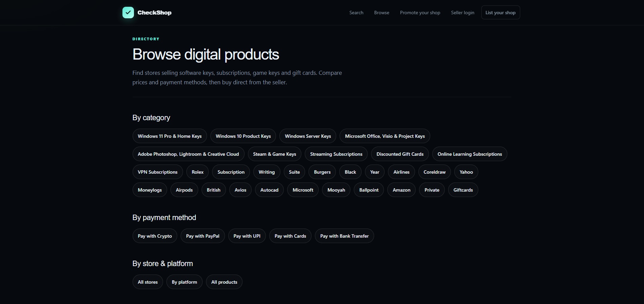Select the Burgers category chip
The width and height of the screenshot is (644, 304).
pos(322,172)
